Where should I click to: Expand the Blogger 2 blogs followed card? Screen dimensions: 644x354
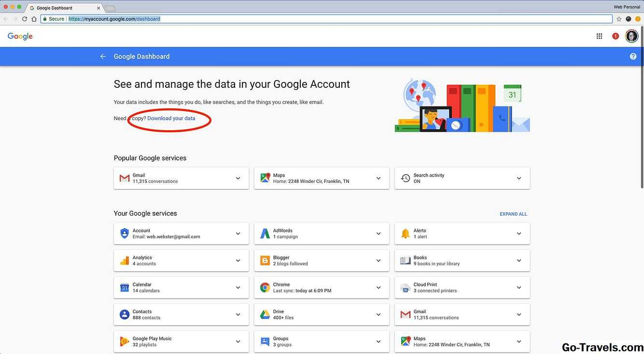[378, 260]
